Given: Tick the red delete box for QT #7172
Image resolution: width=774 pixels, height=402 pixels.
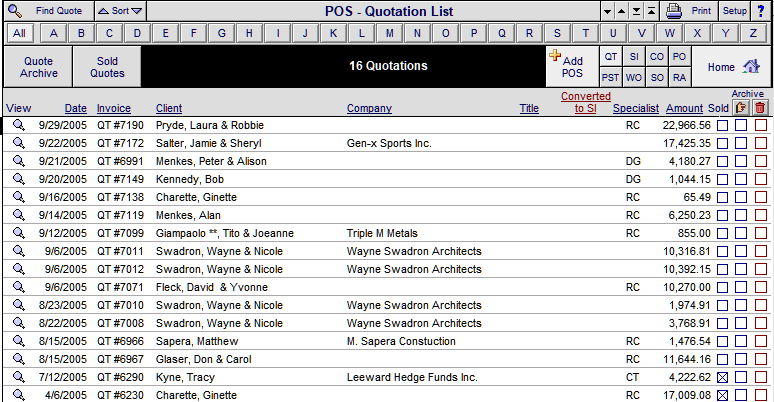Looking at the screenshot, I should pyautogui.click(x=761, y=143).
